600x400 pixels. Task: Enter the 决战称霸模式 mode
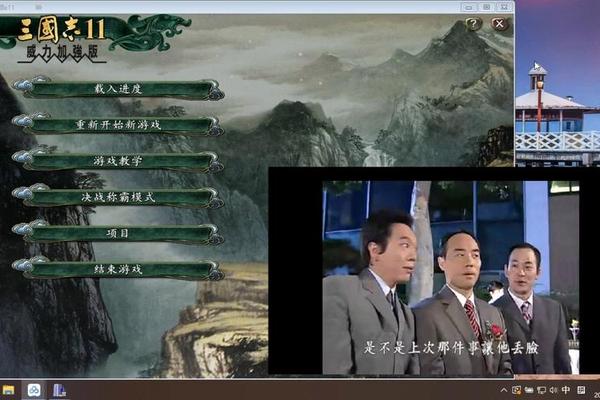pos(118,198)
